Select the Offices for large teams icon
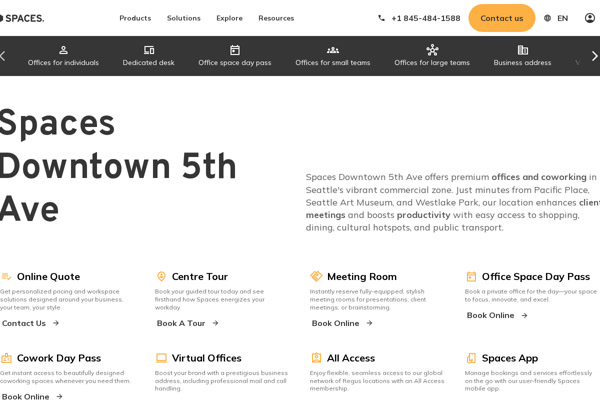 [x=432, y=50]
